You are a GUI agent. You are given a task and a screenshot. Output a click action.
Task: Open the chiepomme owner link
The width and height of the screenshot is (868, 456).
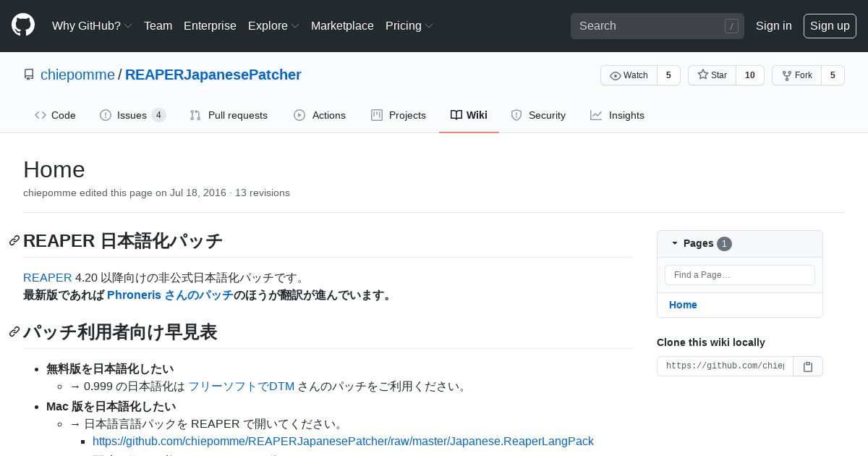click(77, 75)
